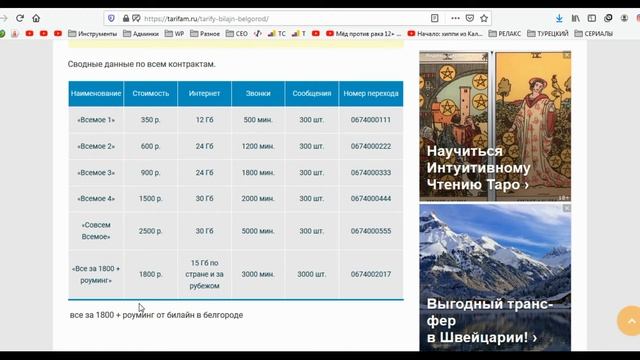The image size is (640, 360).
Task: Click the 5000 мин. calls cell
Action: [x=258, y=231]
